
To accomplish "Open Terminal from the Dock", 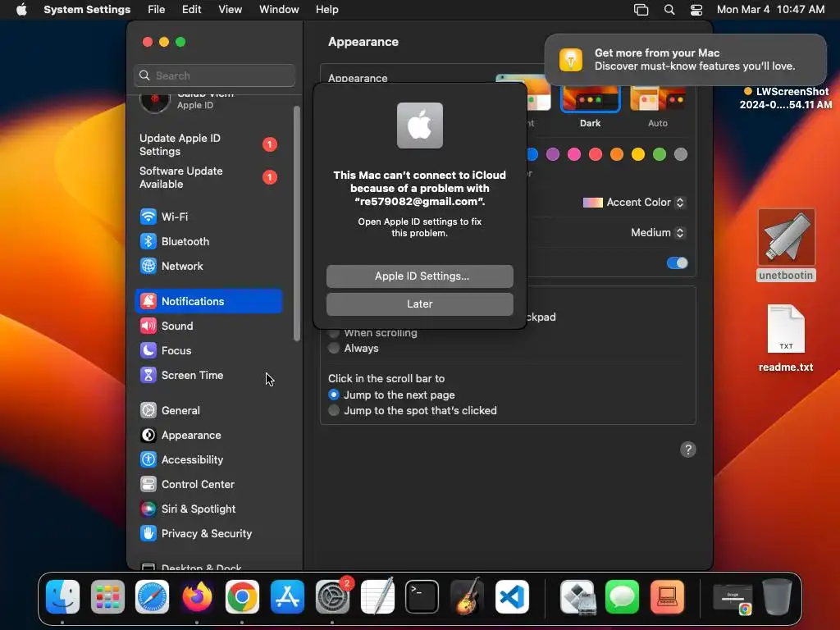I will (x=422, y=597).
